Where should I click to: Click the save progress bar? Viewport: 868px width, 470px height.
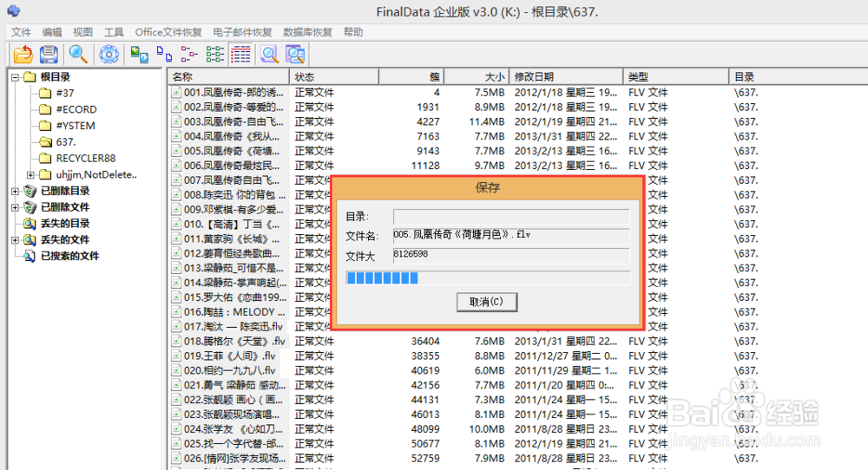pos(488,277)
